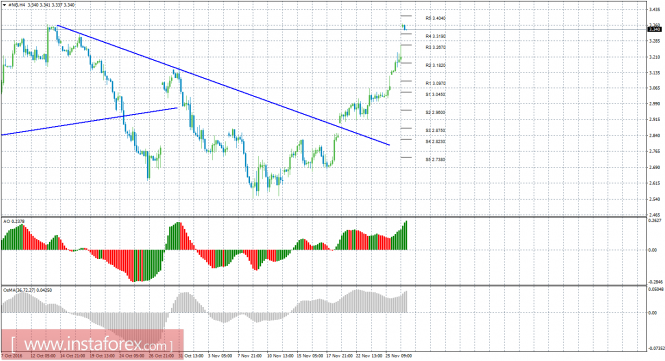
Task: Open the www.instaforex.com watermark link
Action: click(92, 343)
